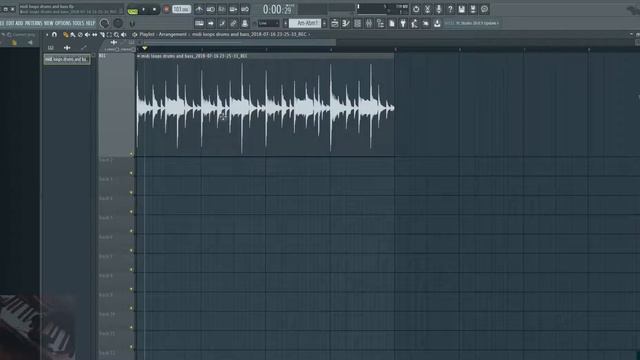Toggle step editing mode icon

click(222, 23)
